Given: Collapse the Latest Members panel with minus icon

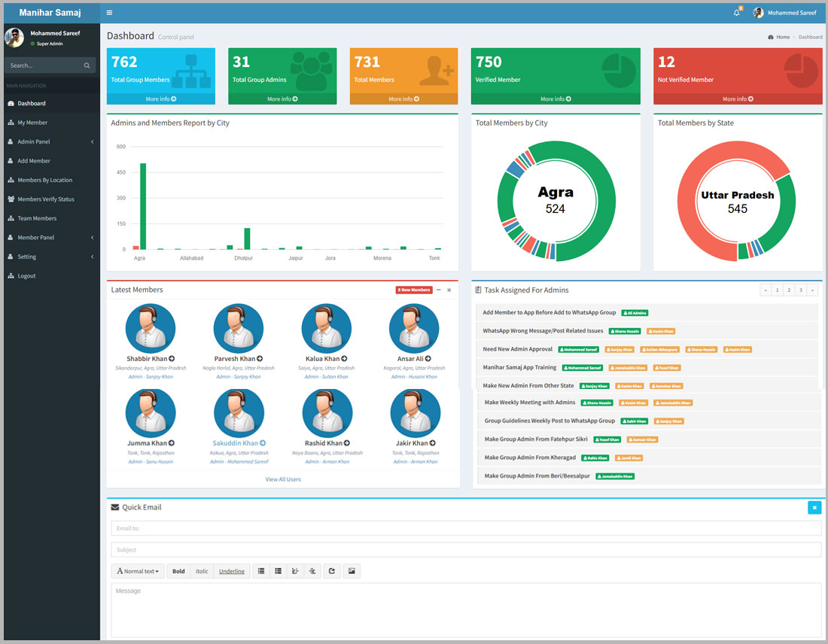Looking at the screenshot, I should point(439,290).
